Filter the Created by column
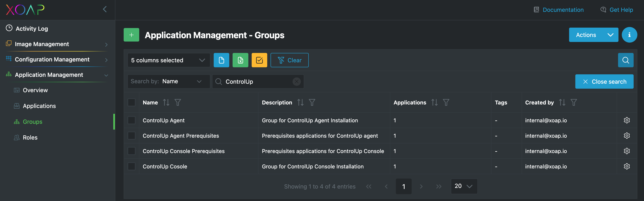This screenshot has height=201, width=644. [573, 102]
